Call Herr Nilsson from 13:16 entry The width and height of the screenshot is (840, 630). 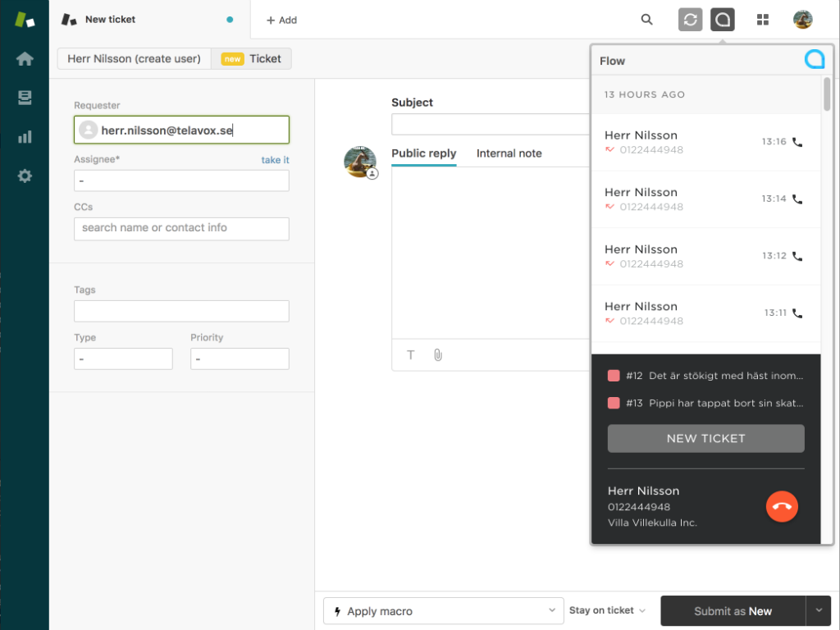(x=797, y=142)
